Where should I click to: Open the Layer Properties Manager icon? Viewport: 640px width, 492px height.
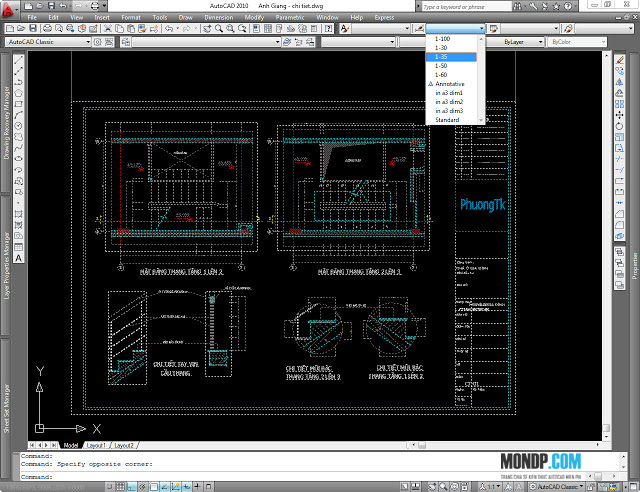pyautogui.click(x=125, y=42)
